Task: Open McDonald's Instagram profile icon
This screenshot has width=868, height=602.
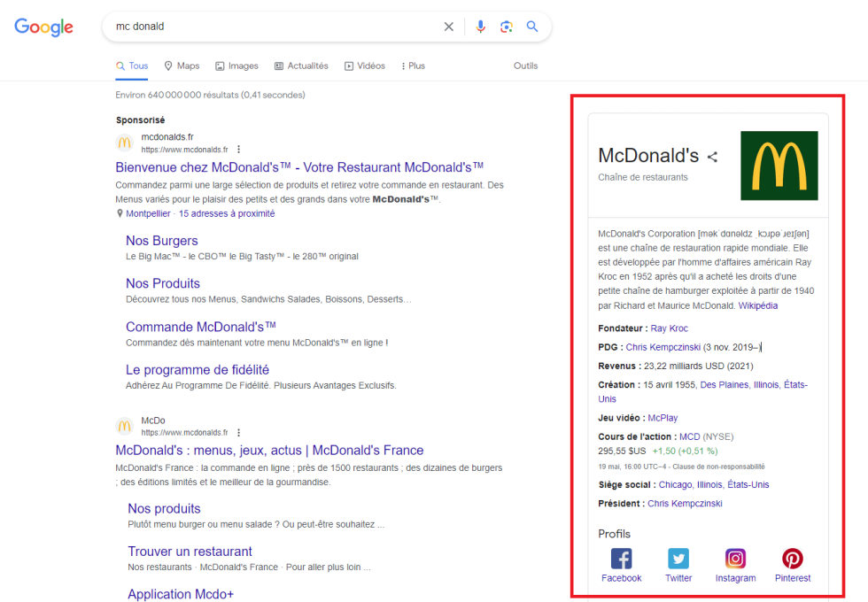Action: (735, 559)
